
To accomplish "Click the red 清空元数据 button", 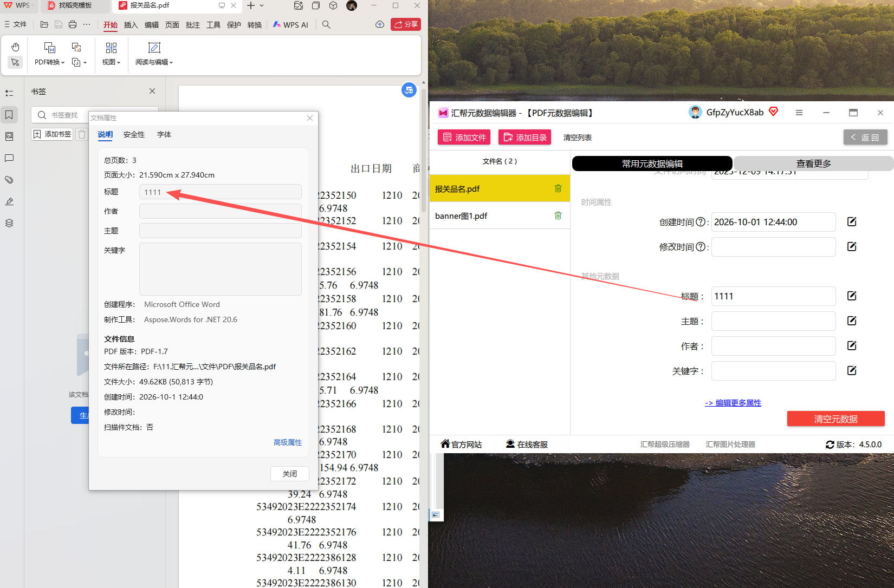I will [x=836, y=419].
